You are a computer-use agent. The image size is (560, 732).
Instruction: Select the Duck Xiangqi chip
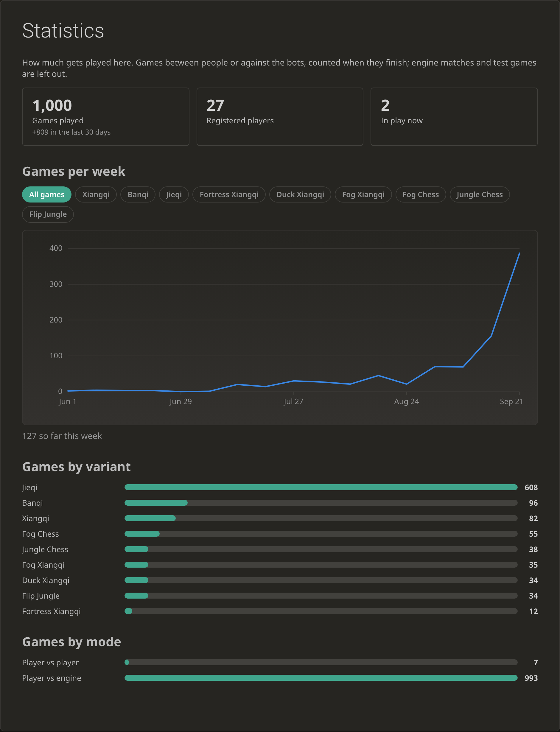coord(300,194)
